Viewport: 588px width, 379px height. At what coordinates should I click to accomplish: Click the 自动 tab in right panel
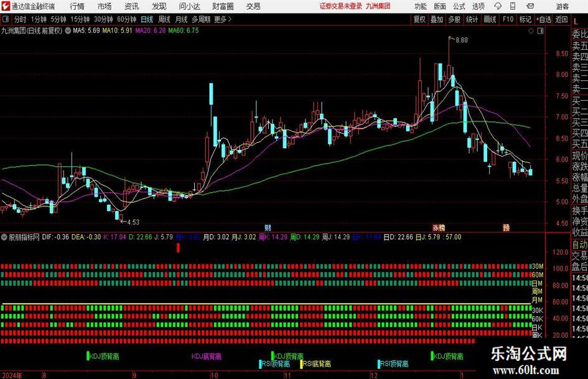point(580,245)
